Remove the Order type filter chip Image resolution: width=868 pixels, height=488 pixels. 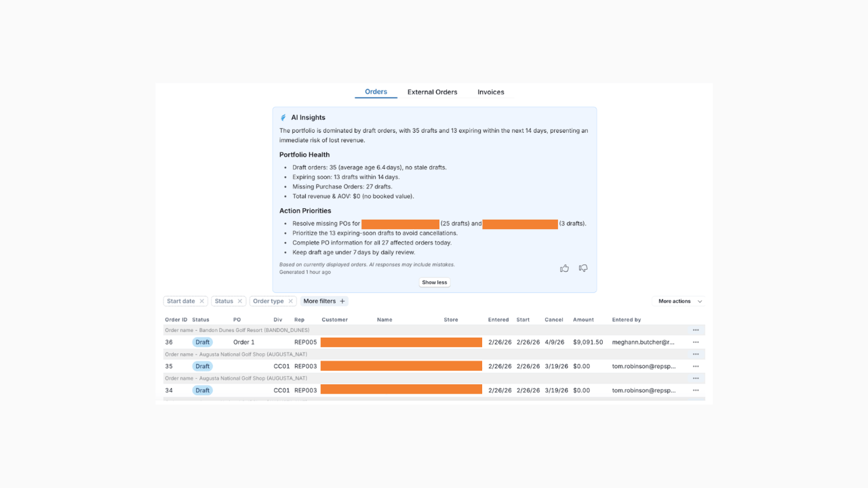point(290,300)
